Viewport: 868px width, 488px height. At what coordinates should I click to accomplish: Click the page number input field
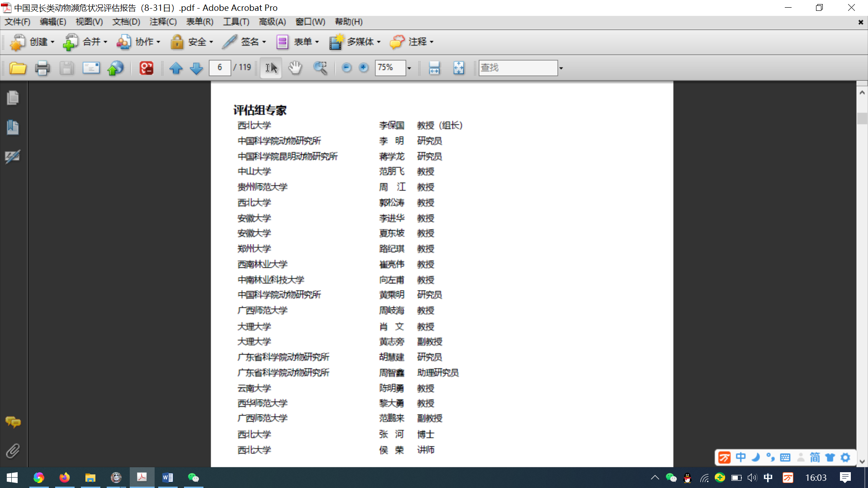pyautogui.click(x=220, y=68)
